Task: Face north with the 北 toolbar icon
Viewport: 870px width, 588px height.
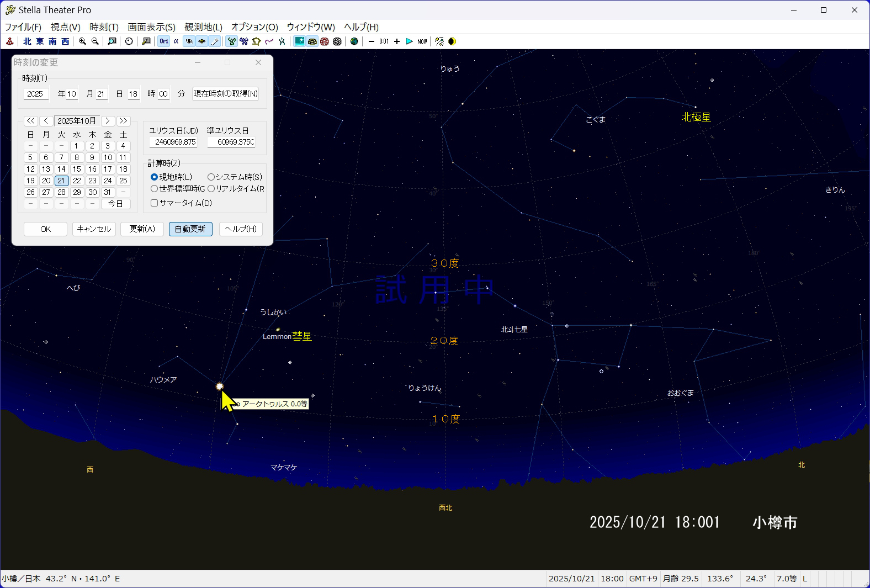Action: click(x=27, y=41)
